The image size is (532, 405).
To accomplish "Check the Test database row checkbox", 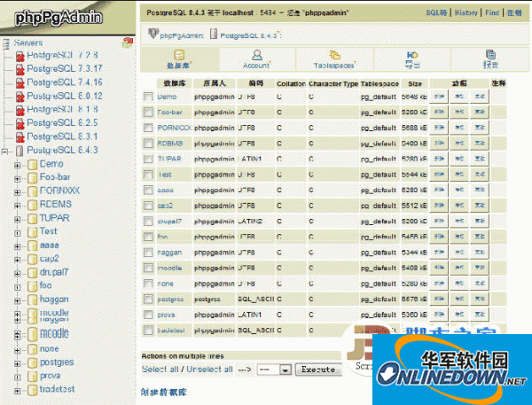I will click(148, 175).
